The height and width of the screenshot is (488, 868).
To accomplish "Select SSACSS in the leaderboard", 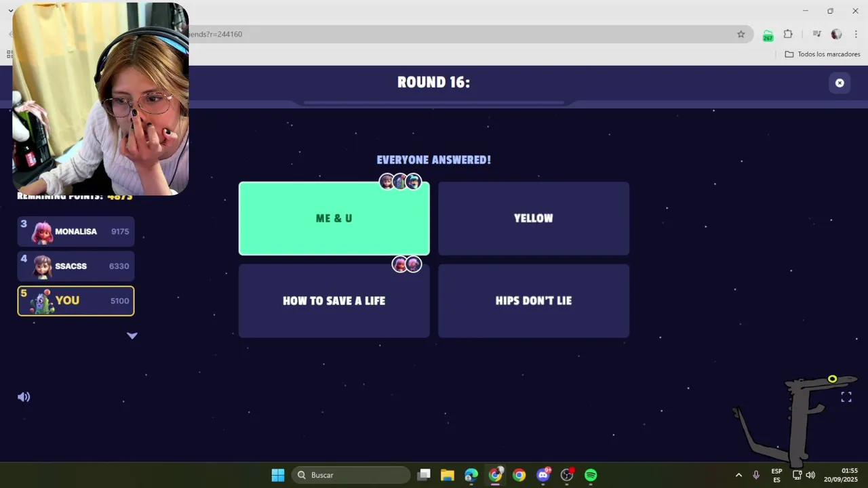I will [x=76, y=266].
